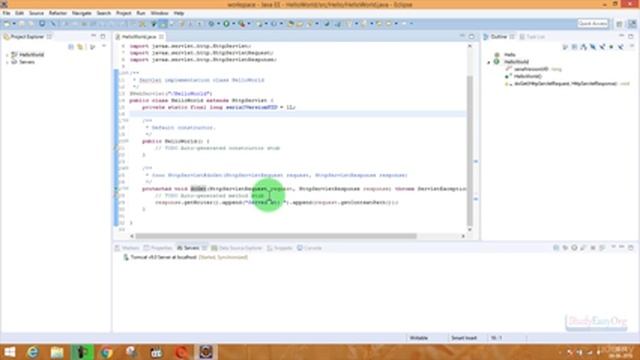Open Internet Explorer from taskbar

[33, 352]
